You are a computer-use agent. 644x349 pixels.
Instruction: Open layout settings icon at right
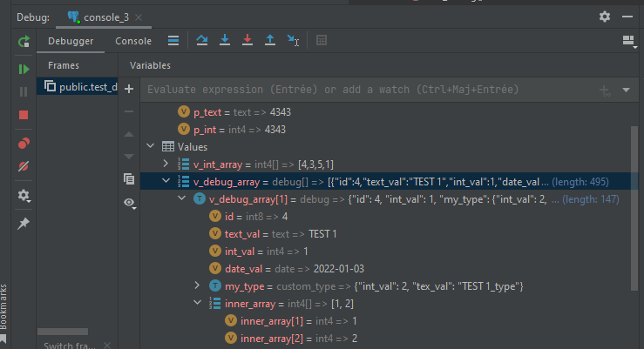tap(629, 41)
